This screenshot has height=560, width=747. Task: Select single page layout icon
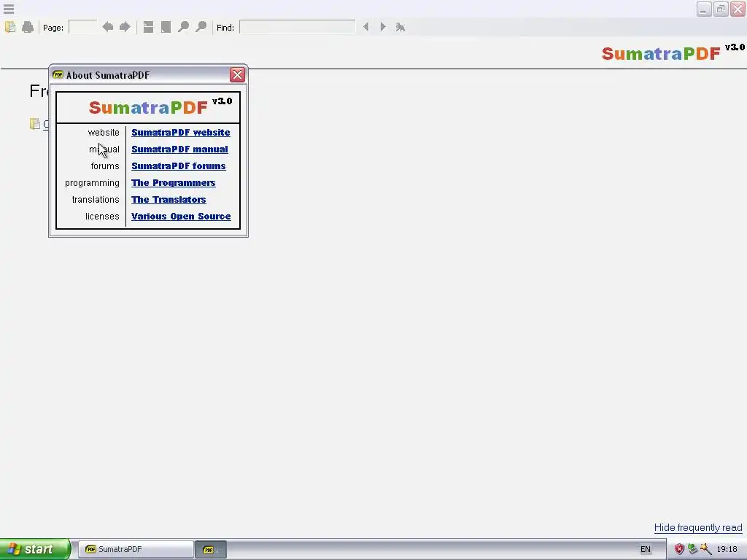click(x=166, y=27)
